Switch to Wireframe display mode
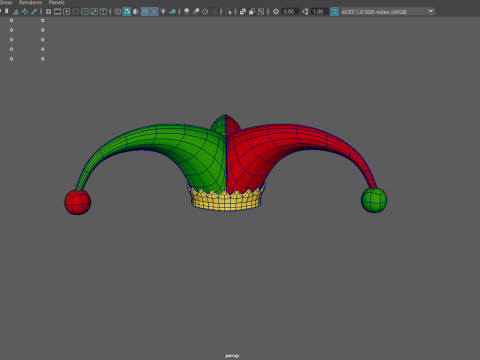 click(x=117, y=12)
